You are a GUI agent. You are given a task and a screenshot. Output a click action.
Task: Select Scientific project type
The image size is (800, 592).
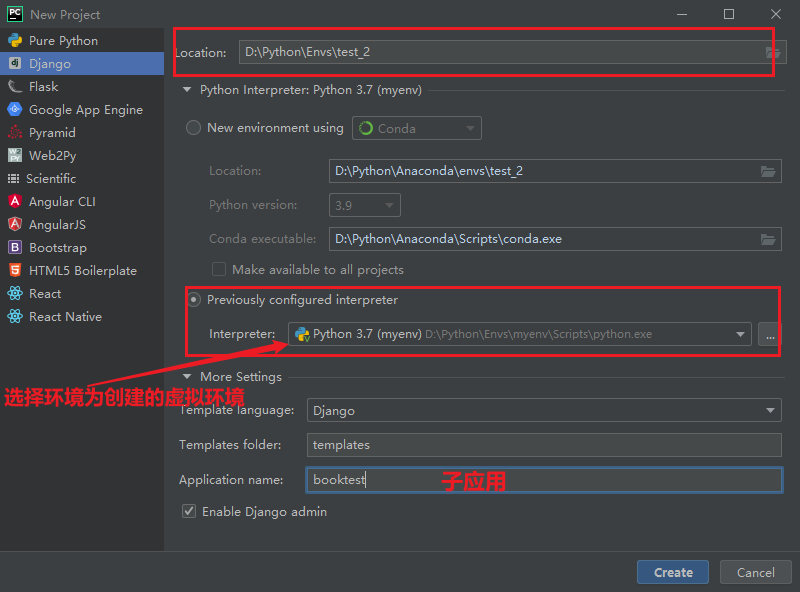coord(82,178)
